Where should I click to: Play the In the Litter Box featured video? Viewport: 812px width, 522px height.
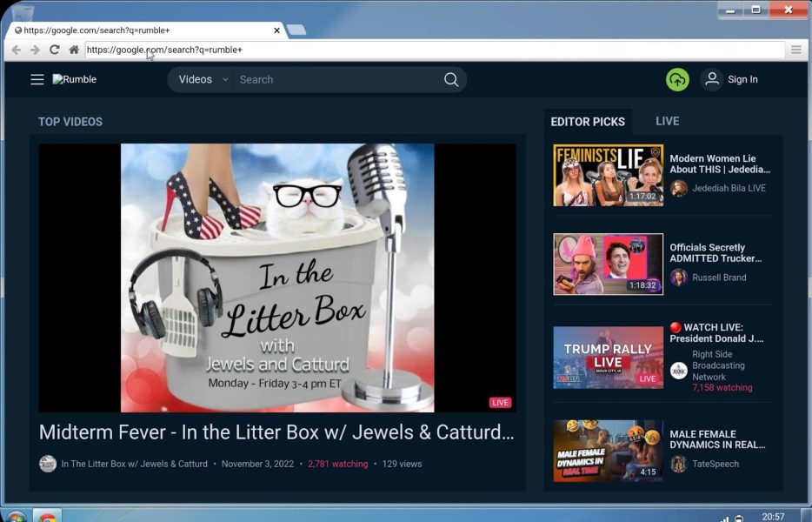277,278
